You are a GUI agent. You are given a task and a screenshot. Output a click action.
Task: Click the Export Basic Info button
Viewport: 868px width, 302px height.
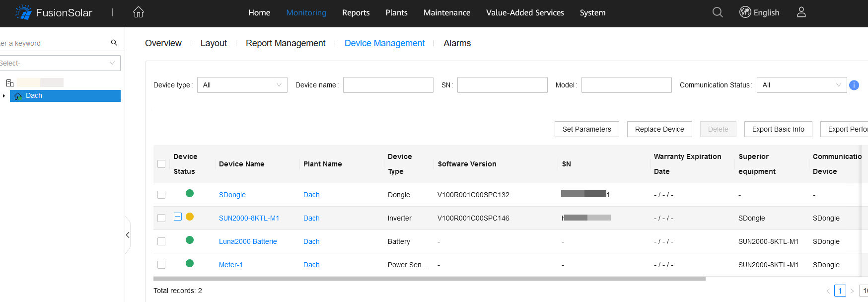point(778,129)
